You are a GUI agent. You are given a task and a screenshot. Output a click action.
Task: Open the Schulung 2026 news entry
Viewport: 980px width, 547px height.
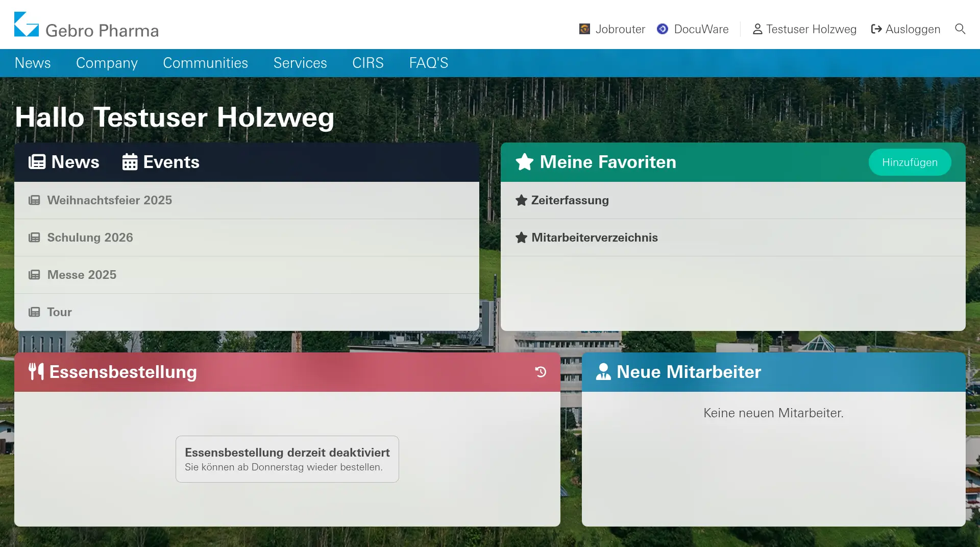(x=90, y=237)
